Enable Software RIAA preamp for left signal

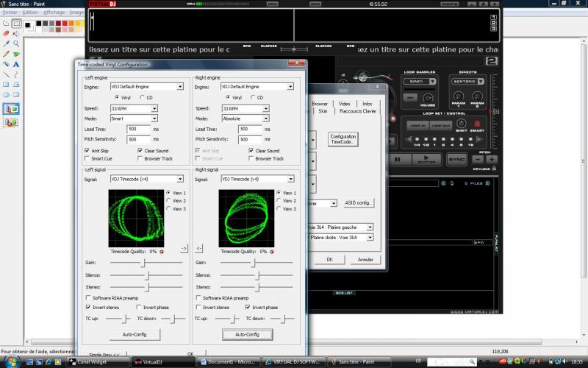click(87, 297)
